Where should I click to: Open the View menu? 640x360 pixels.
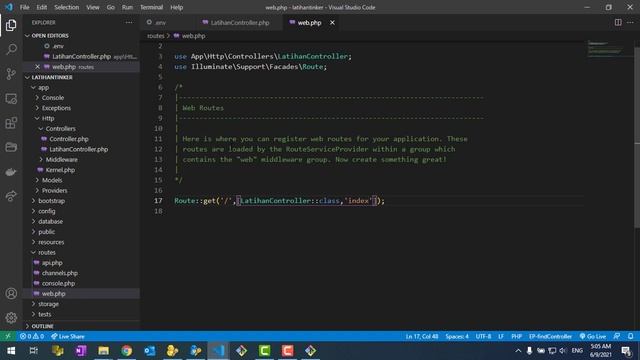point(93,7)
